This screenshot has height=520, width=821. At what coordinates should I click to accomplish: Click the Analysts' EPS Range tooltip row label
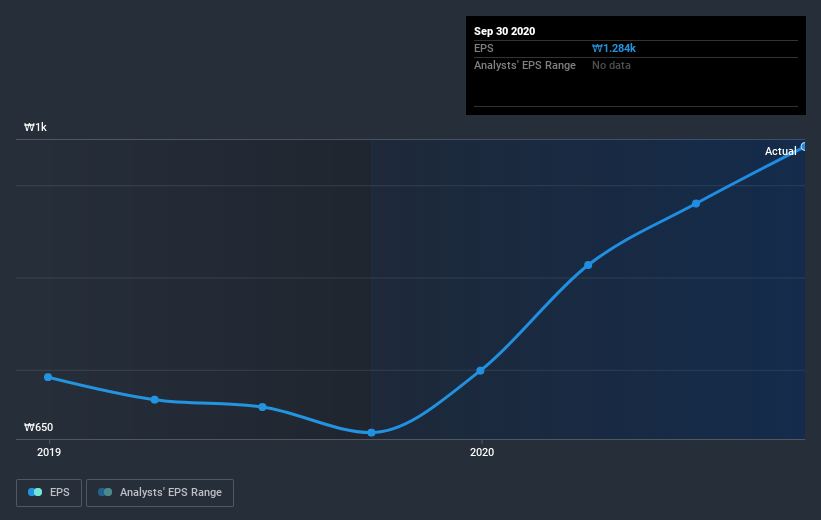pyautogui.click(x=525, y=65)
